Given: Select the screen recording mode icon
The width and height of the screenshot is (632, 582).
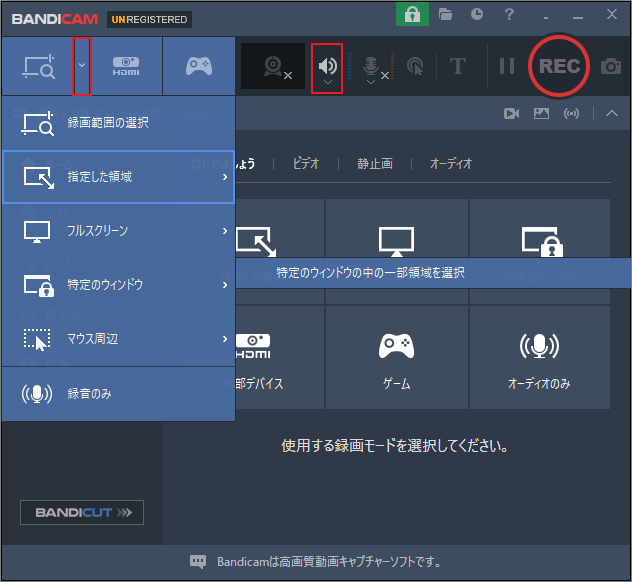Looking at the screenshot, I should (38, 67).
